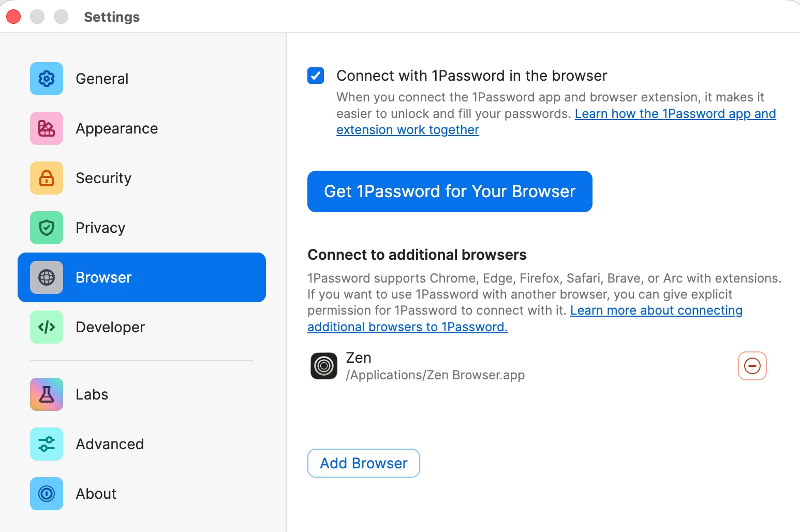
Task: Remove Zen browser with the minus button
Action: [752, 366]
